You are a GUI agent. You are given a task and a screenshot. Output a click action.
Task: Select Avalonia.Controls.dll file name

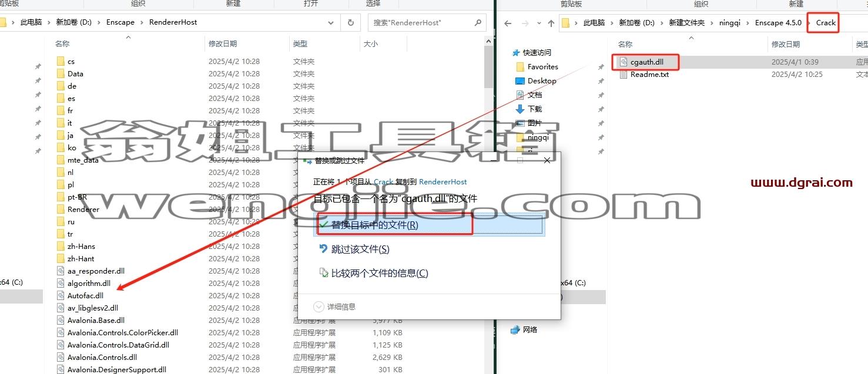click(x=102, y=357)
